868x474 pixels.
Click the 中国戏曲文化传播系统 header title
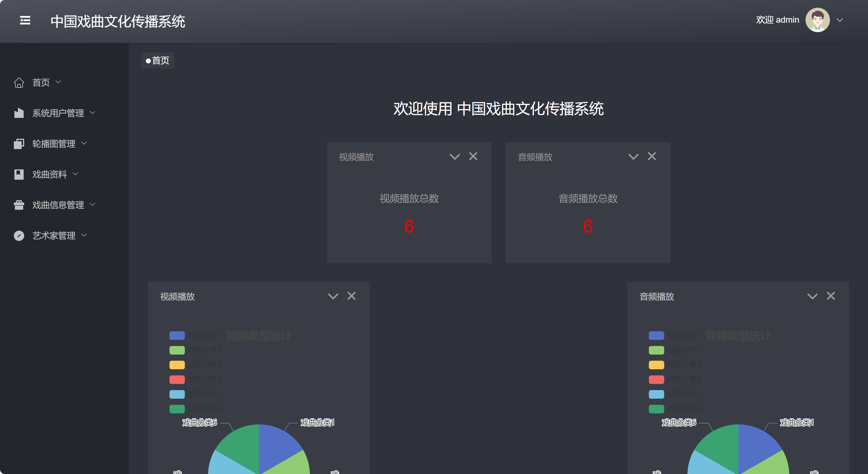[118, 21]
